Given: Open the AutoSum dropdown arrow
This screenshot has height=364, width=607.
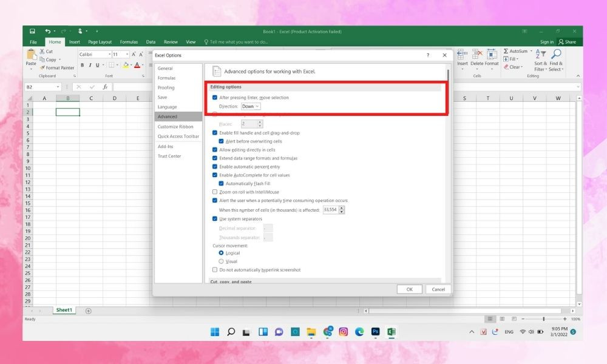Looking at the screenshot, I should (x=532, y=51).
